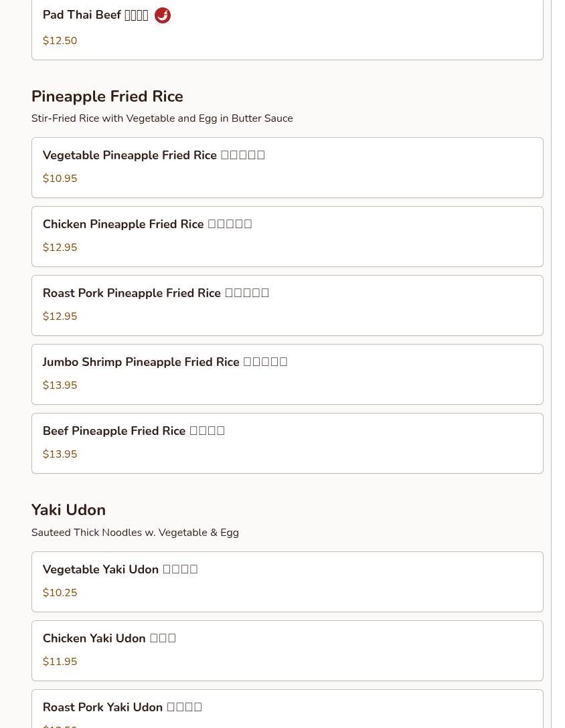Click the spicy chili icon beside Pad Thai Beef
Image resolution: width=565 pixels, height=728 pixels.
163,15
